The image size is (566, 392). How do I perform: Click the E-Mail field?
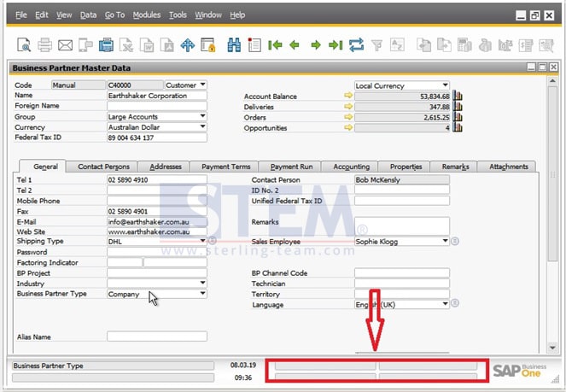pyautogui.click(x=157, y=222)
